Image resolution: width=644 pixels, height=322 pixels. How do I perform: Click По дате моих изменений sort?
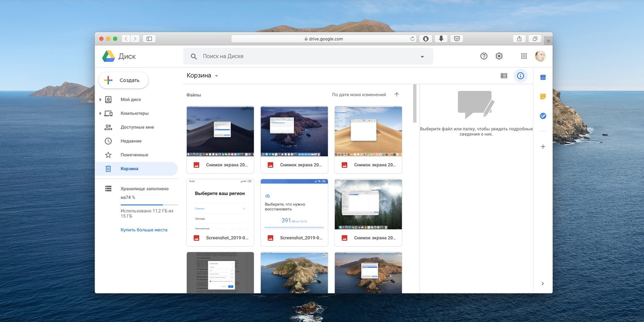[359, 94]
